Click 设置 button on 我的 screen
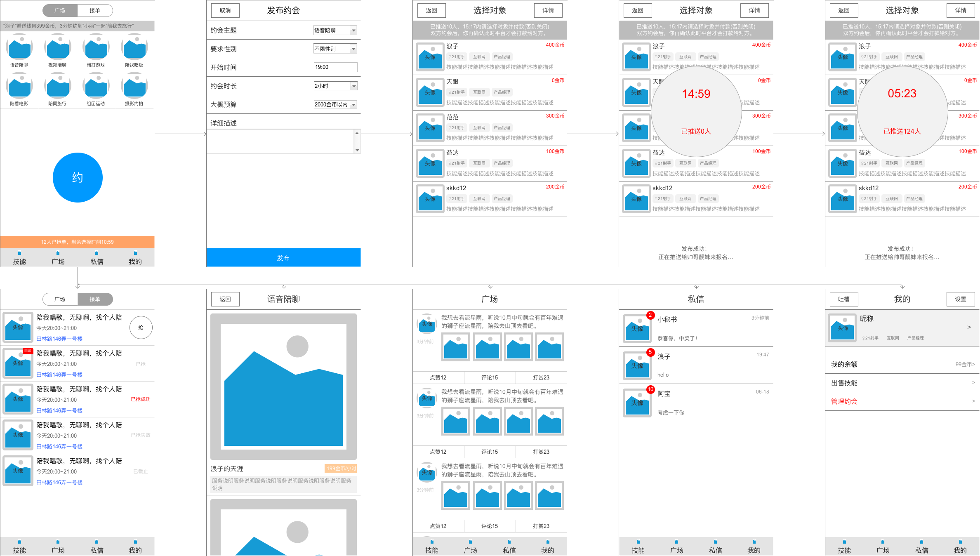Viewport: 980px width, 556px height. (961, 299)
